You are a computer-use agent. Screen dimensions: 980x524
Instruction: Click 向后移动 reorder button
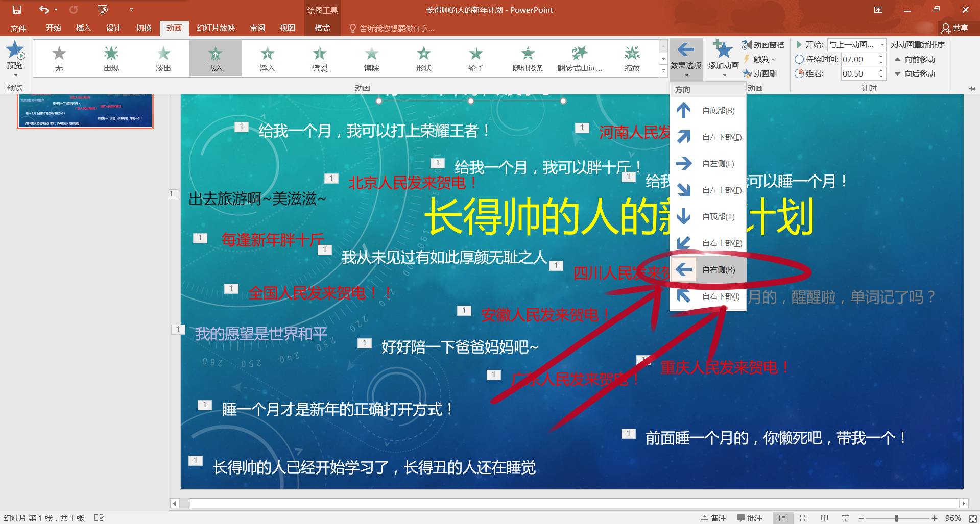[x=915, y=73]
